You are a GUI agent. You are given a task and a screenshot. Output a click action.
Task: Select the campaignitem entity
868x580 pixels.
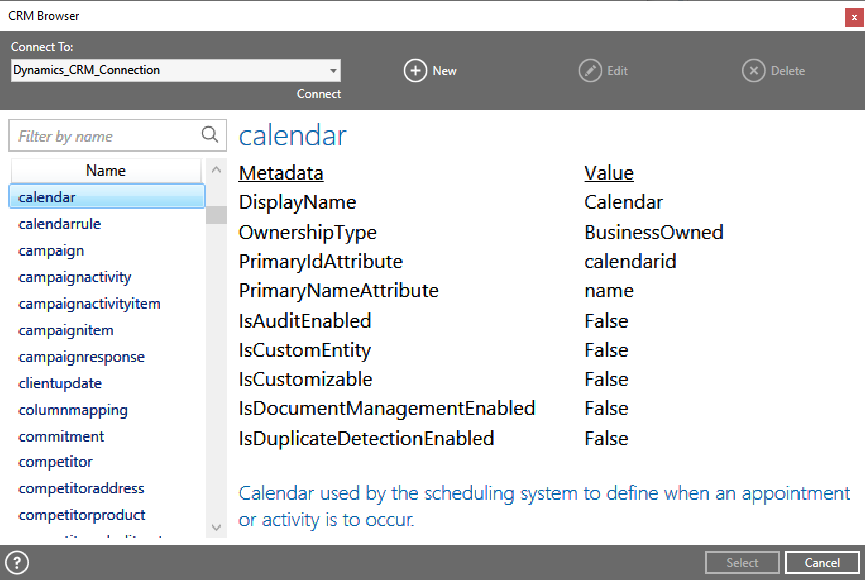click(x=65, y=330)
